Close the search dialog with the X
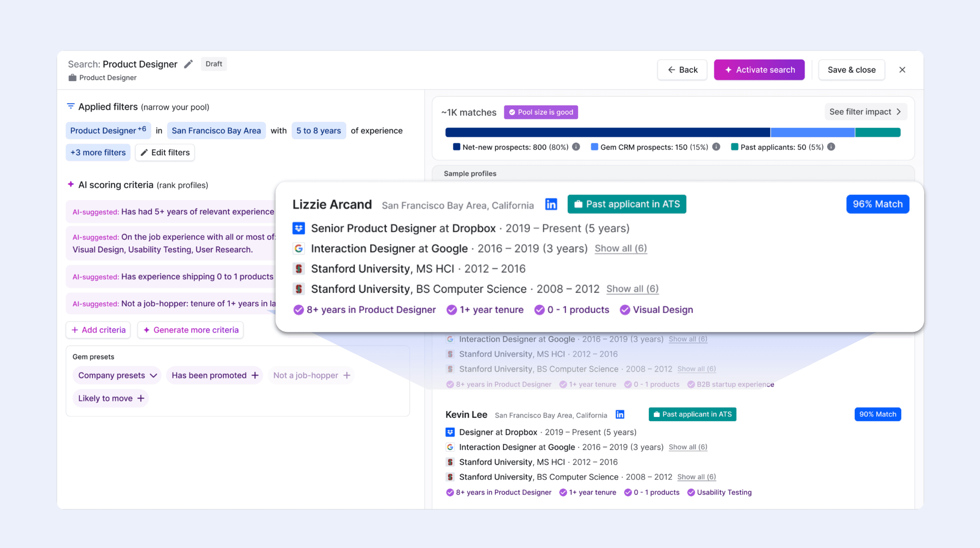Viewport: 980px width, 548px height. click(x=902, y=70)
